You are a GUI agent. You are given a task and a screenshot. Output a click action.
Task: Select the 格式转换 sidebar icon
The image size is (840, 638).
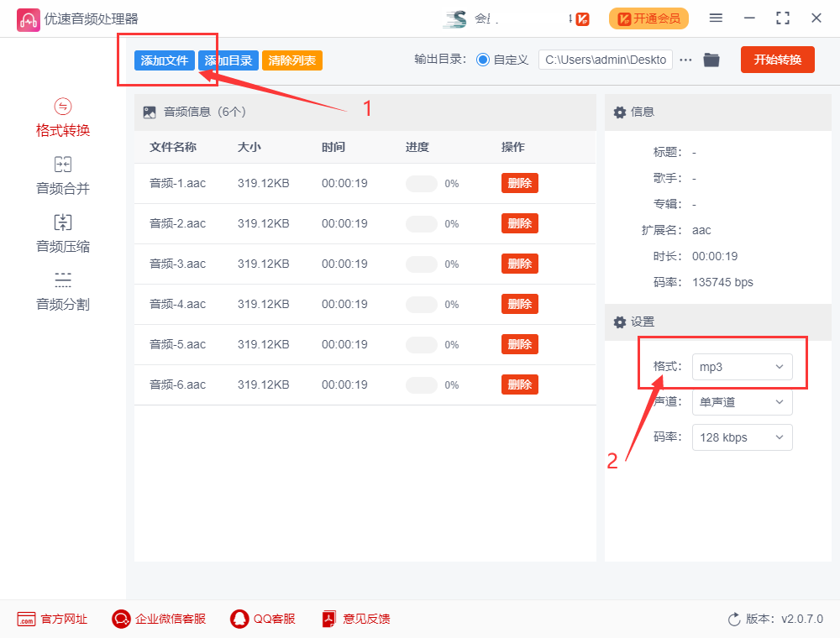click(61, 117)
